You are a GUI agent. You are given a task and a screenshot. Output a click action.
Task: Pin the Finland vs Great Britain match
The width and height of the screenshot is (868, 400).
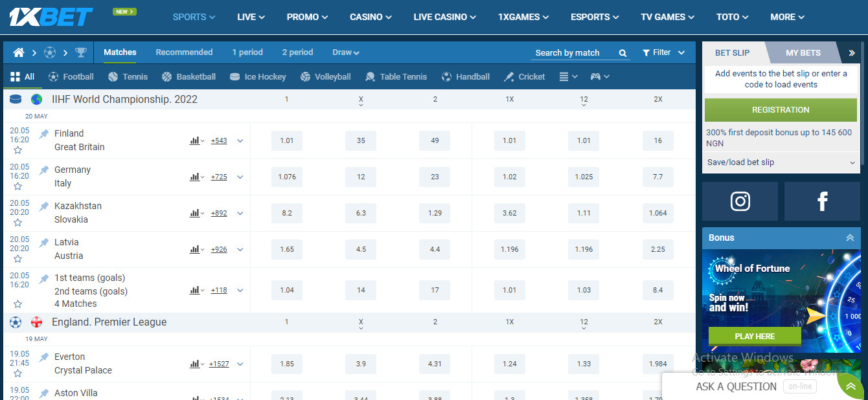pyautogui.click(x=44, y=134)
